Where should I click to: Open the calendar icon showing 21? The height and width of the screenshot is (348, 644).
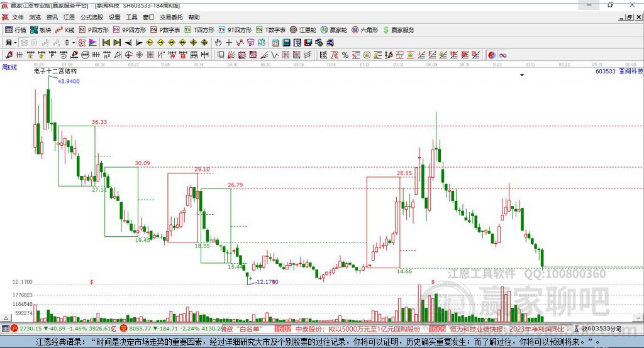click(x=275, y=43)
